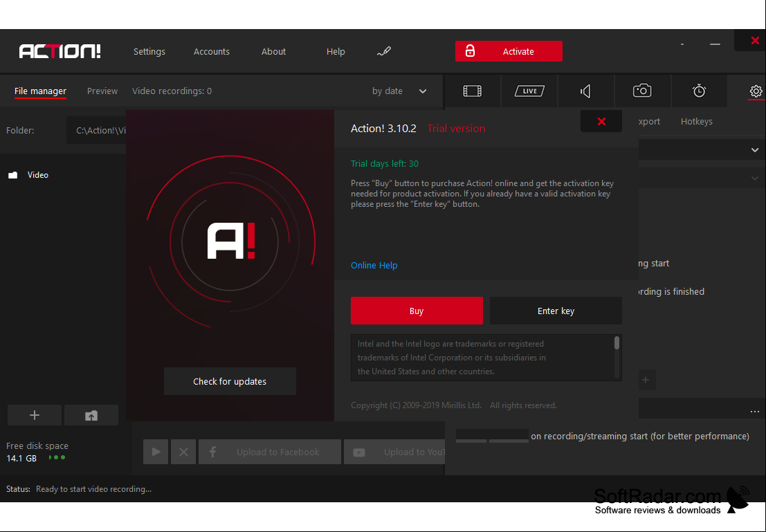Select the screenshot camera icon
This screenshot has height=532, width=766.
[642, 91]
